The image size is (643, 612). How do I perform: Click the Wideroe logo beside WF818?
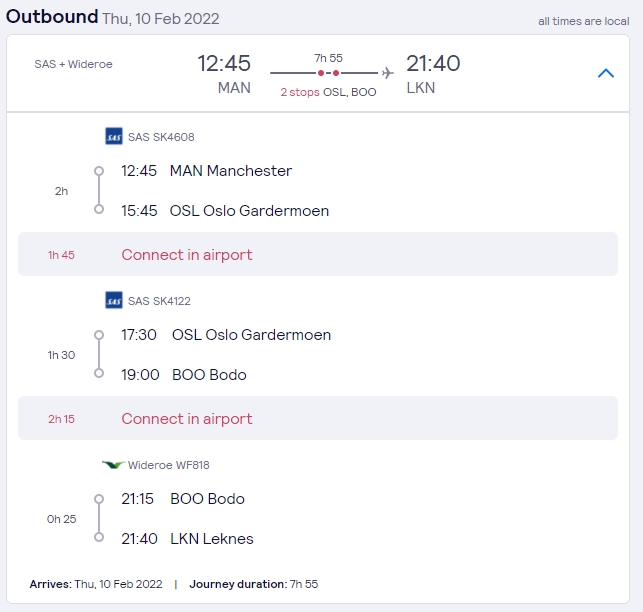coord(113,465)
